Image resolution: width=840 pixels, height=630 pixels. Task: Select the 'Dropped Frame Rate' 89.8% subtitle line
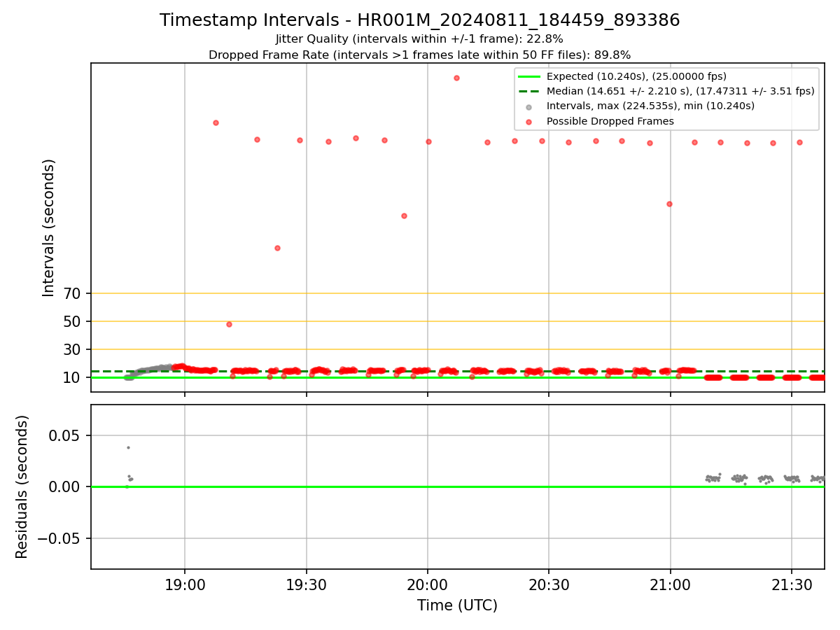419,55
